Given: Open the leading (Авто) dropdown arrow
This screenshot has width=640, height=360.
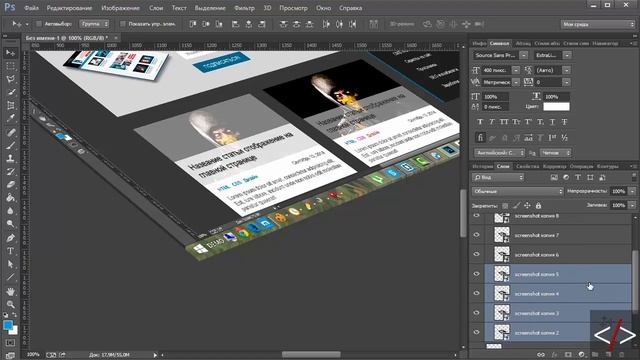Looking at the screenshot, I should click(x=567, y=70).
